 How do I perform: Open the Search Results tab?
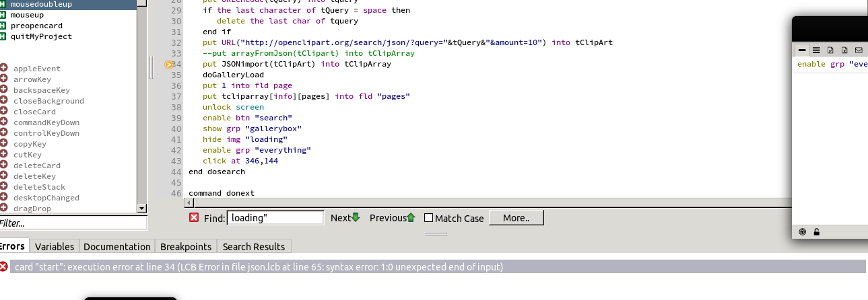tap(254, 246)
